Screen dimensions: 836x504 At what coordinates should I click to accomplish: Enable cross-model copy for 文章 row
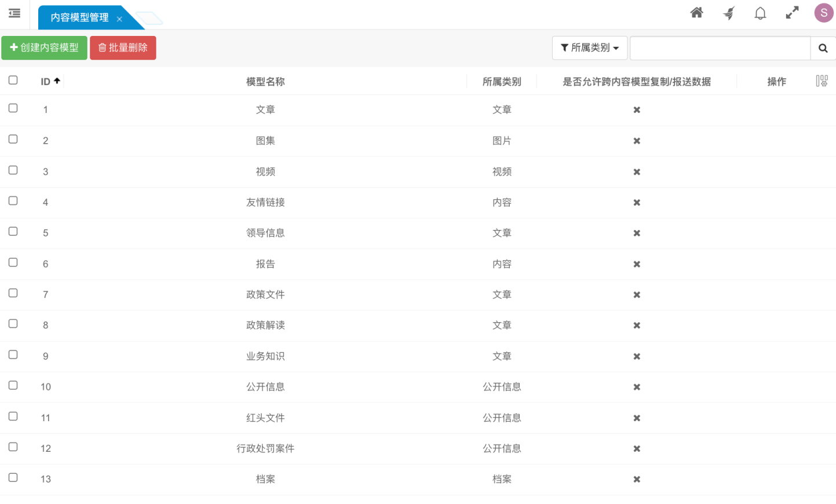tap(636, 109)
